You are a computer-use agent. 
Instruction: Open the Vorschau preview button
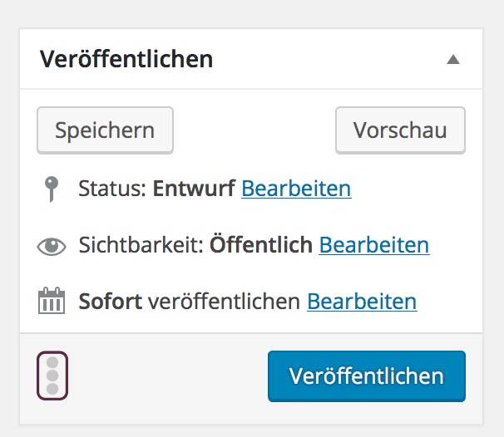tap(400, 130)
